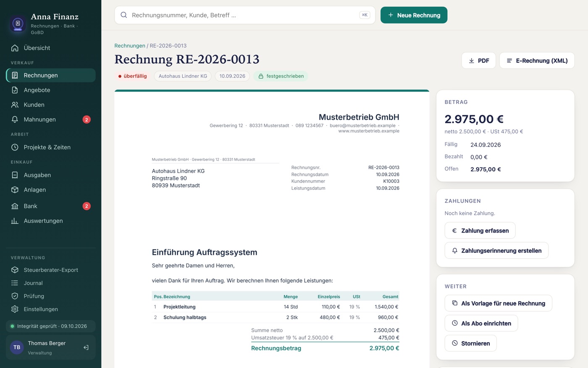
Task: Click the 10.09.2026 date chip
Action: 232,76
